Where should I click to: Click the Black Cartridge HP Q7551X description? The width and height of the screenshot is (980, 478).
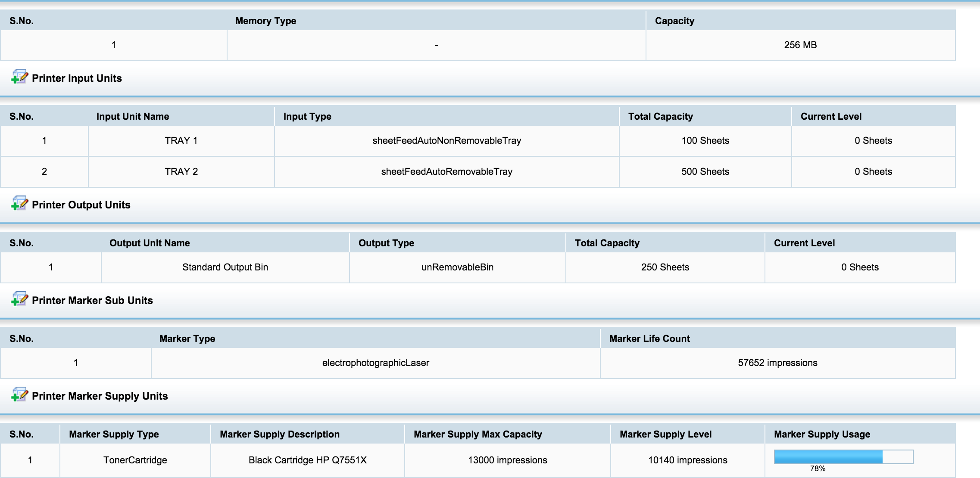307,460
